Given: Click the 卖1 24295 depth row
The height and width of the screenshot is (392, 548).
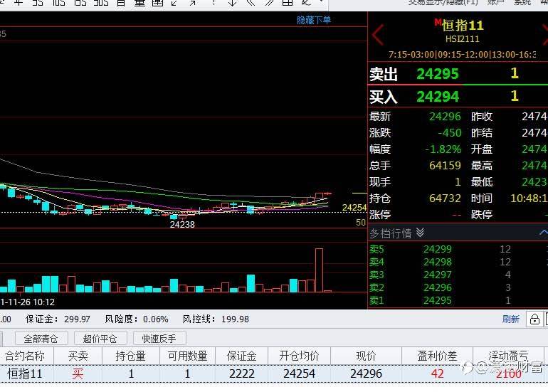Looking at the screenshot, I should [x=458, y=300].
